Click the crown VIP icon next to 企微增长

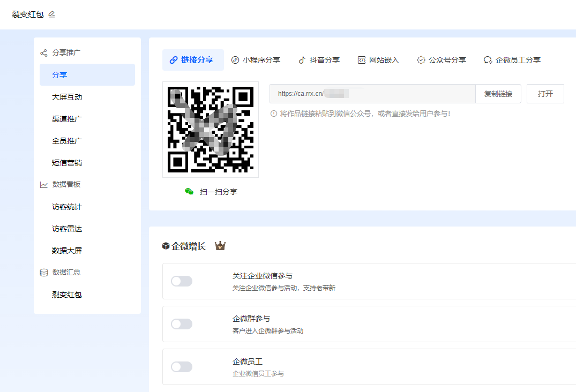(220, 246)
